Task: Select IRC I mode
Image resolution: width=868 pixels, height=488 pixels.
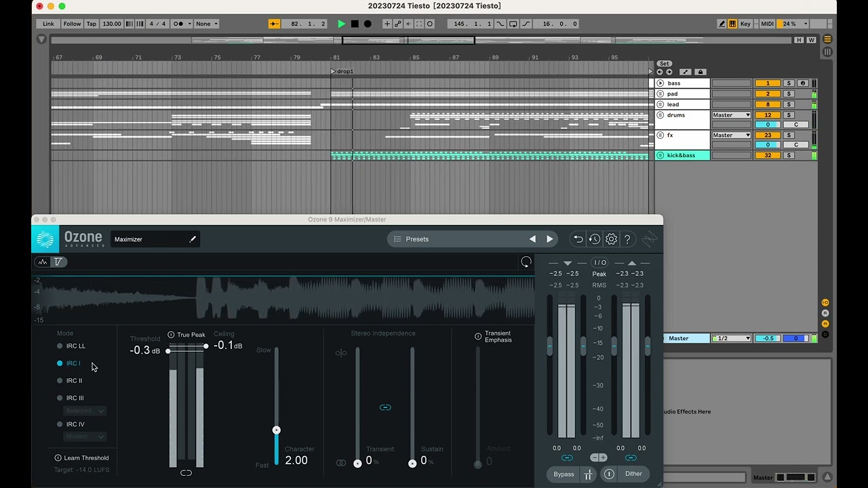Action: [68, 363]
